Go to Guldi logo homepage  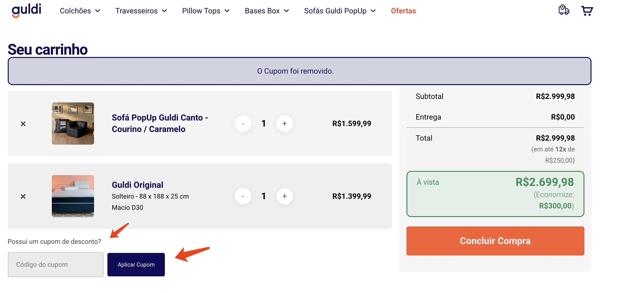click(x=26, y=11)
